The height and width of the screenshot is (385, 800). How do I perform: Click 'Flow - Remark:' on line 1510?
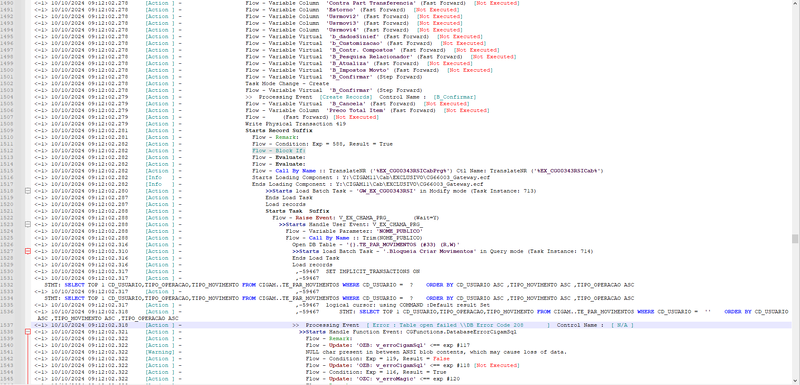pyautogui.click(x=276, y=137)
